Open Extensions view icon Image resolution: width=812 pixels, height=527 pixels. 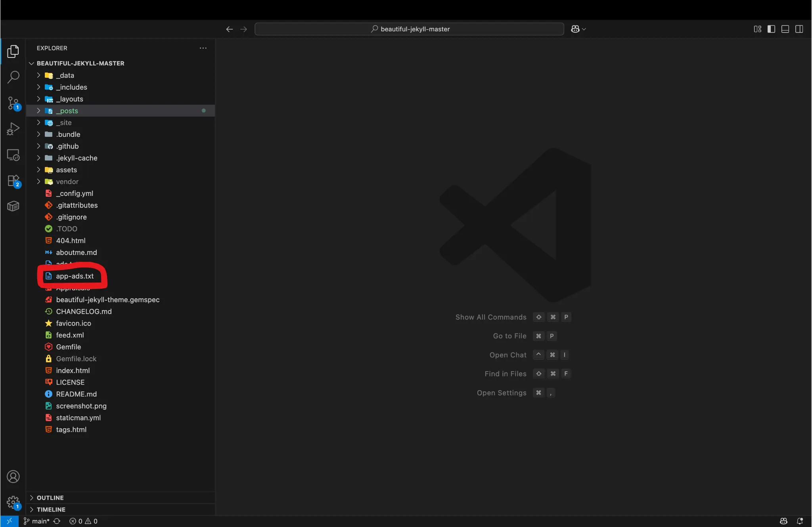pos(13,180)
